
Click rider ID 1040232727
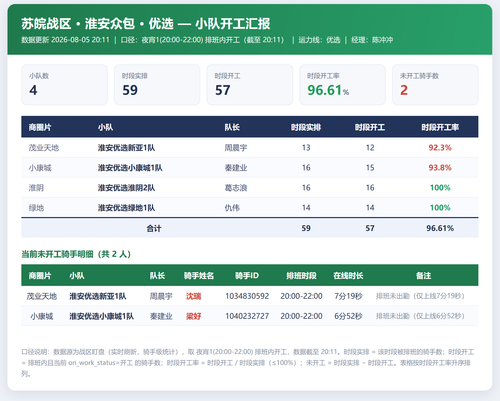pyautogui.click(x=247, y=316)
